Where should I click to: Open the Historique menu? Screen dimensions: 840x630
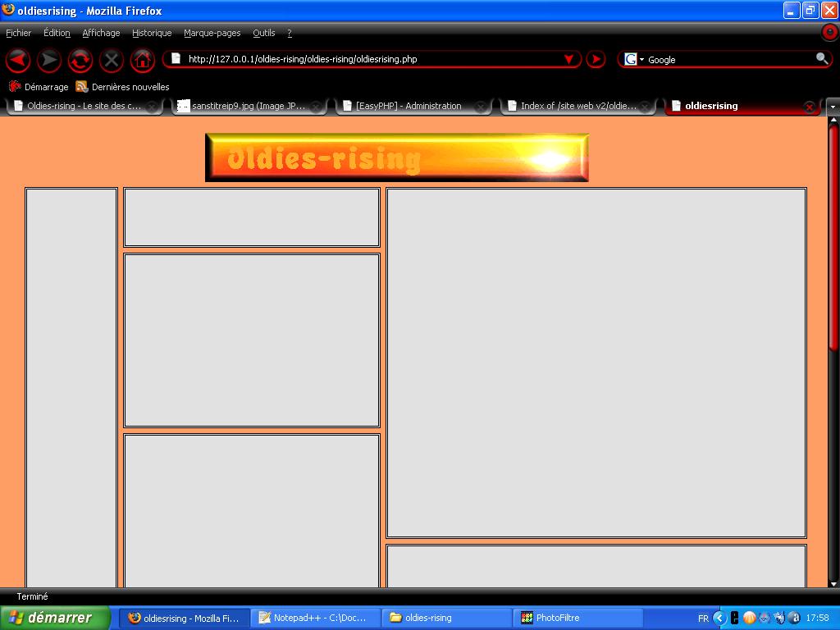pyautogui.click(x=152, y=33)
